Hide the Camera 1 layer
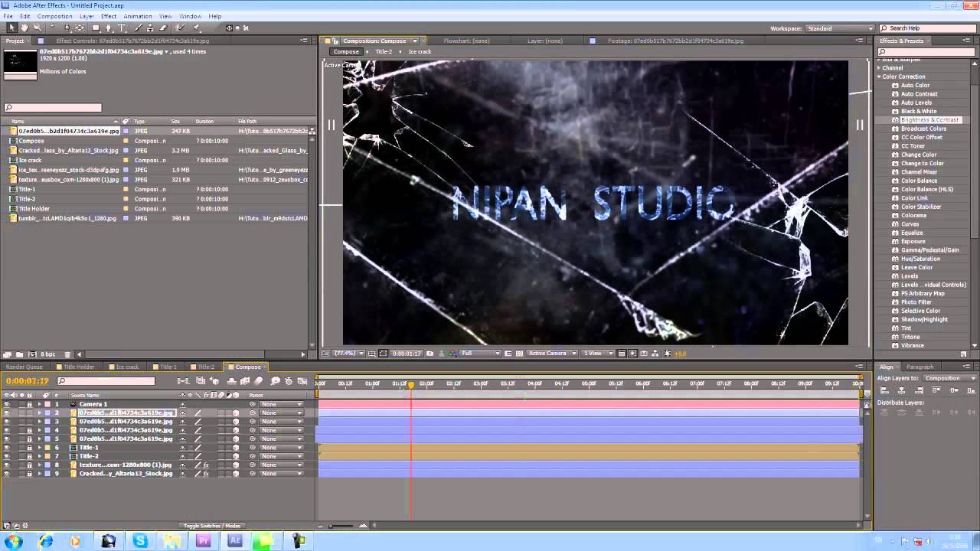Screen dimensions: 980x551 (7, 403)
